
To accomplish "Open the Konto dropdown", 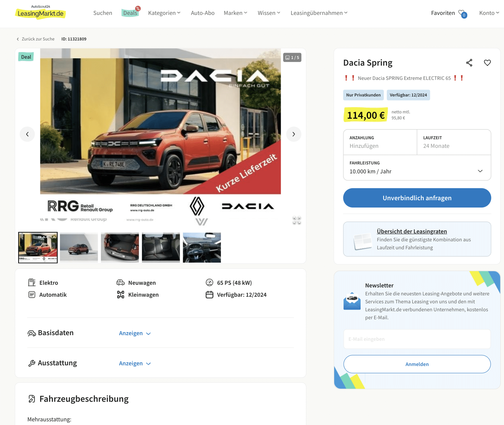I will (489, 13).
